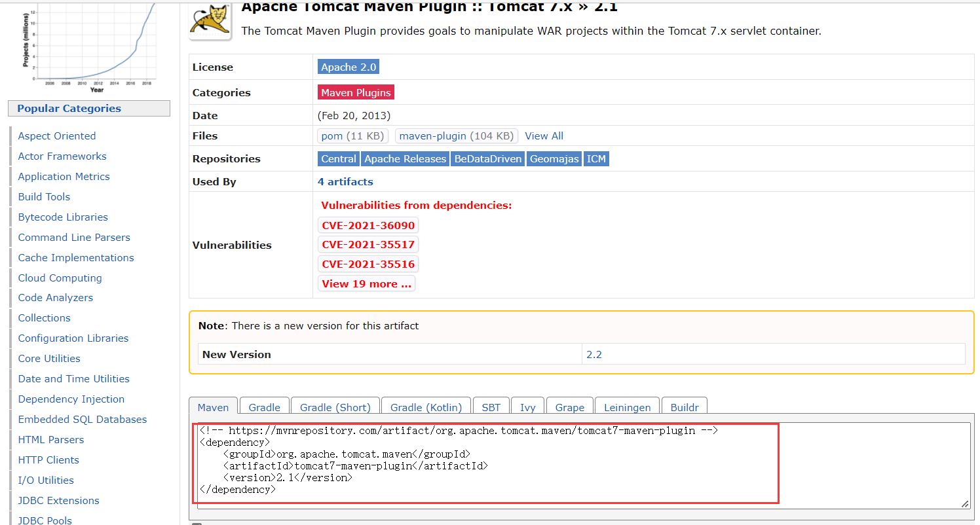Open the Central repository badge
The width and height of the screenshot is (980, 525).
click(339, 159)
